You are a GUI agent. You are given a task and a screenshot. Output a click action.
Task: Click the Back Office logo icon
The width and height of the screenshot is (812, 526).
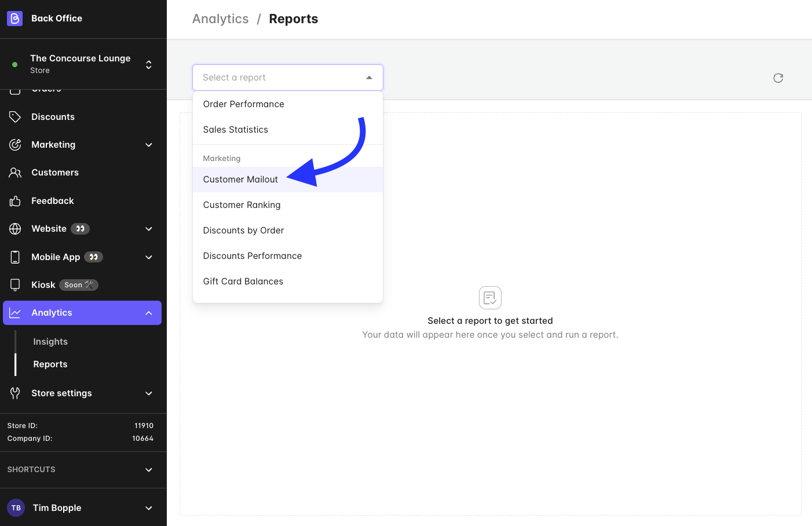(x=14, y=19)
